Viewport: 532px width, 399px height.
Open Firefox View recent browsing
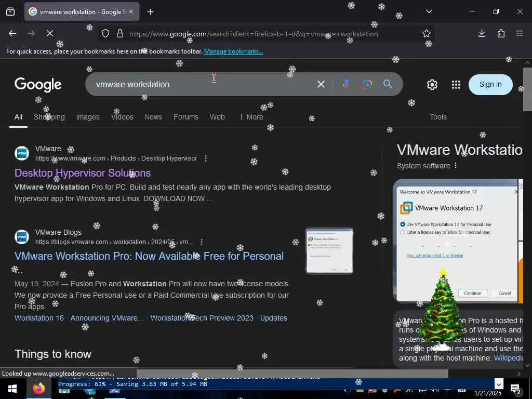point(10,12)
